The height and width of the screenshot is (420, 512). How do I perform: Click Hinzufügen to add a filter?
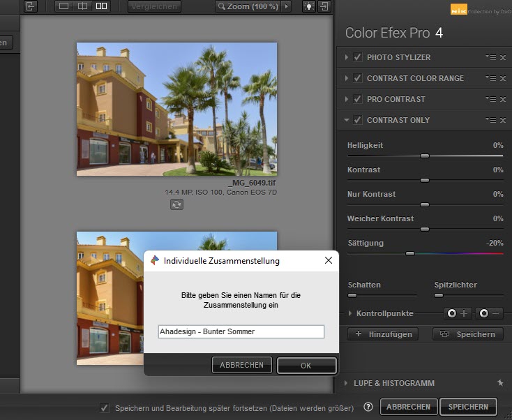383,333
